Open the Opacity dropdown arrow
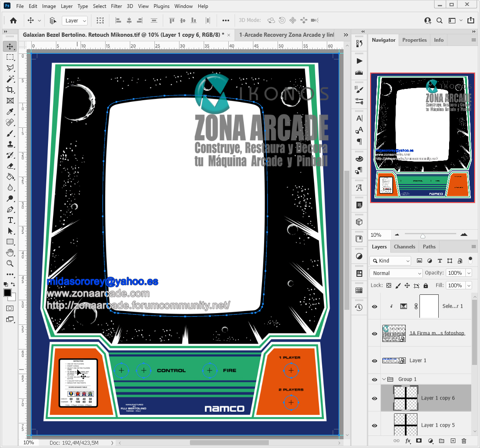This screenshot has height=448, width=480. tap(469, 273)
